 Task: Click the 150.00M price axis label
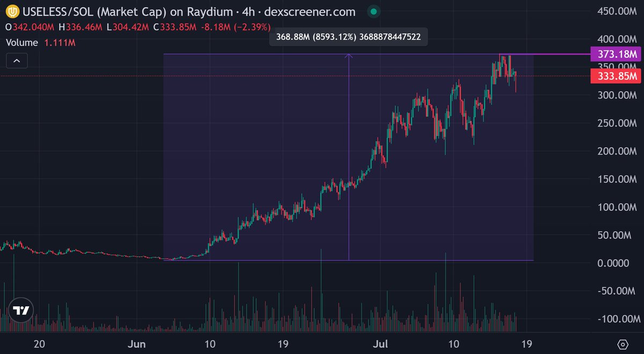click(x=616, y=179)
